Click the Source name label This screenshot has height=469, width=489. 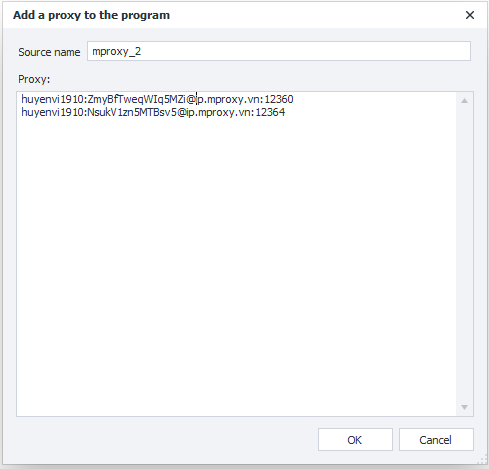coord(49,52)
